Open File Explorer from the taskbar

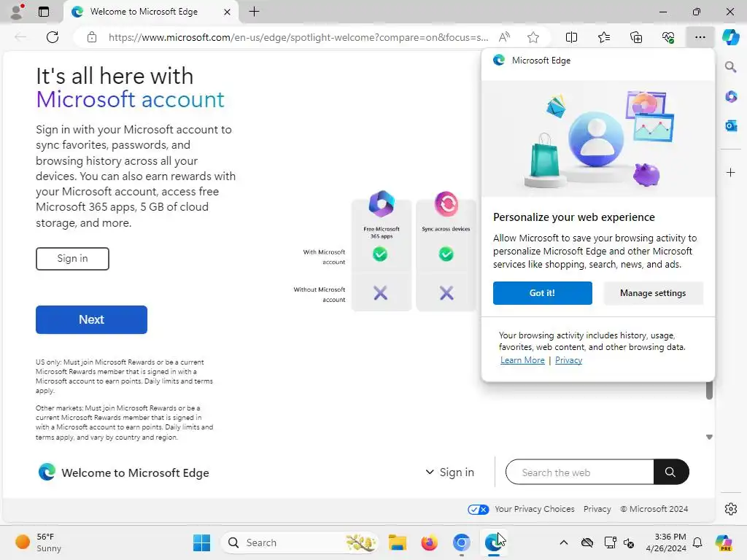click(398, 542)
